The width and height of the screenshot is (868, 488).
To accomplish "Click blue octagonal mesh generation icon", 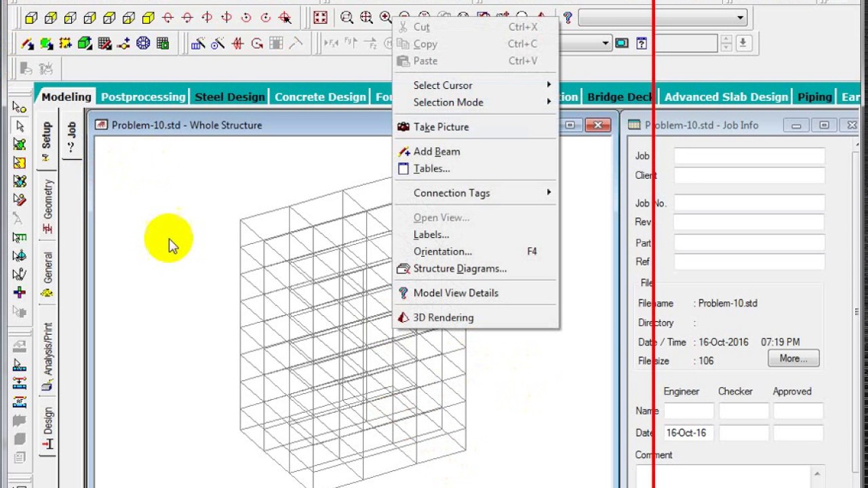I will click(143, 44).
